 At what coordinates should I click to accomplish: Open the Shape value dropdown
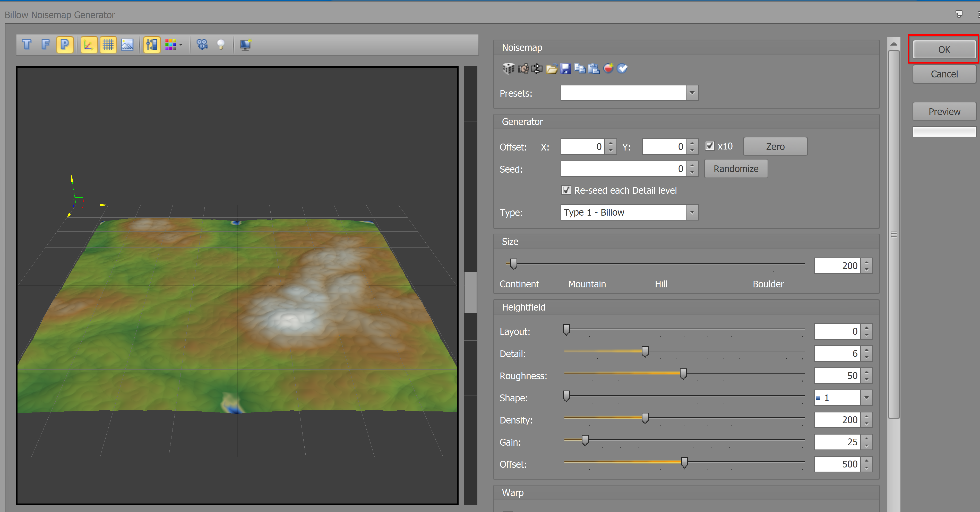[866, 398]
